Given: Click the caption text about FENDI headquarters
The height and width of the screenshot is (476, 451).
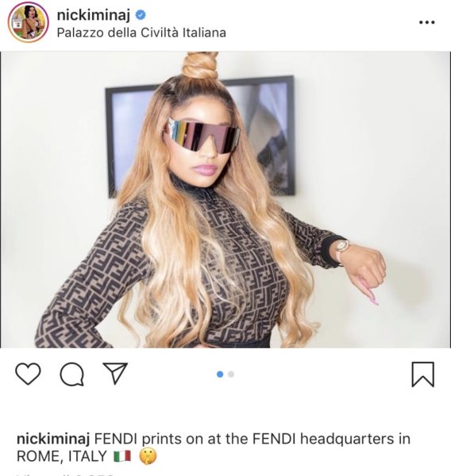Looking at the screenshot, I should 214,447.
